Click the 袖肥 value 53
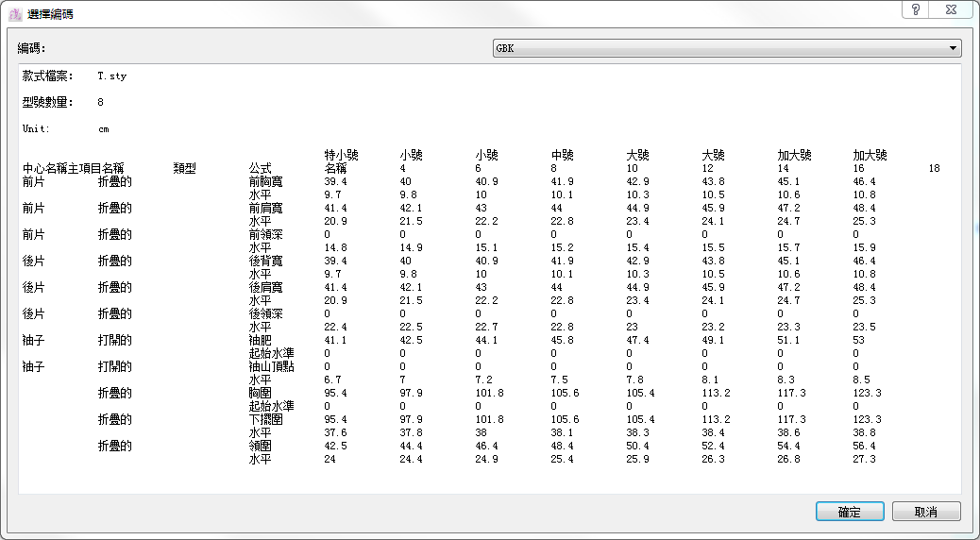This screenshot has height=540, width=980. click(x=859, y=340)
